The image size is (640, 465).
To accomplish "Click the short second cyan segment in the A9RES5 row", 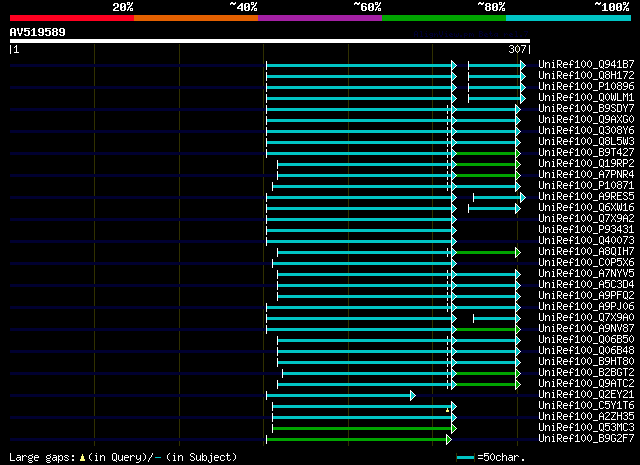I will [497, 198].
